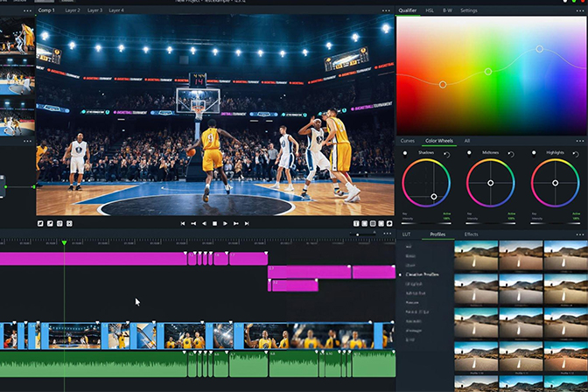Image resolution: width=588 pixels, height=392 pixels.
Task: Toggle the Shadows Active state
Action: (447, 213)
